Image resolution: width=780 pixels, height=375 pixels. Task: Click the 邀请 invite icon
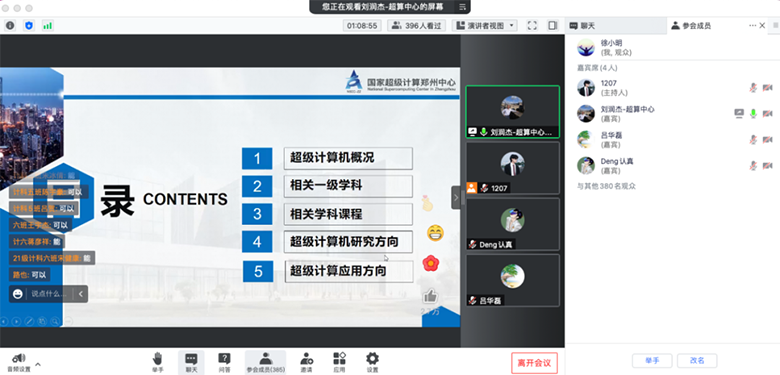click(306, 363)
